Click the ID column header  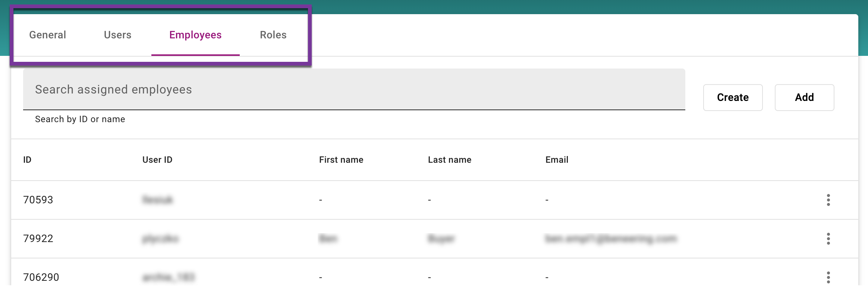tap(27, 160)
